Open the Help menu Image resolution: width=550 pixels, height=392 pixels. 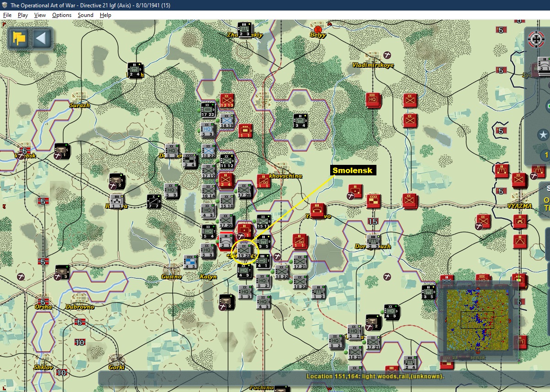pyautogui.click(x=105, y=15)
